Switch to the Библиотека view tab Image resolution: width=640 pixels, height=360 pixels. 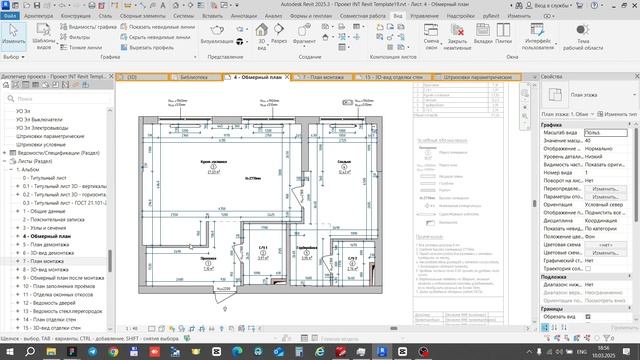point(194,77)
